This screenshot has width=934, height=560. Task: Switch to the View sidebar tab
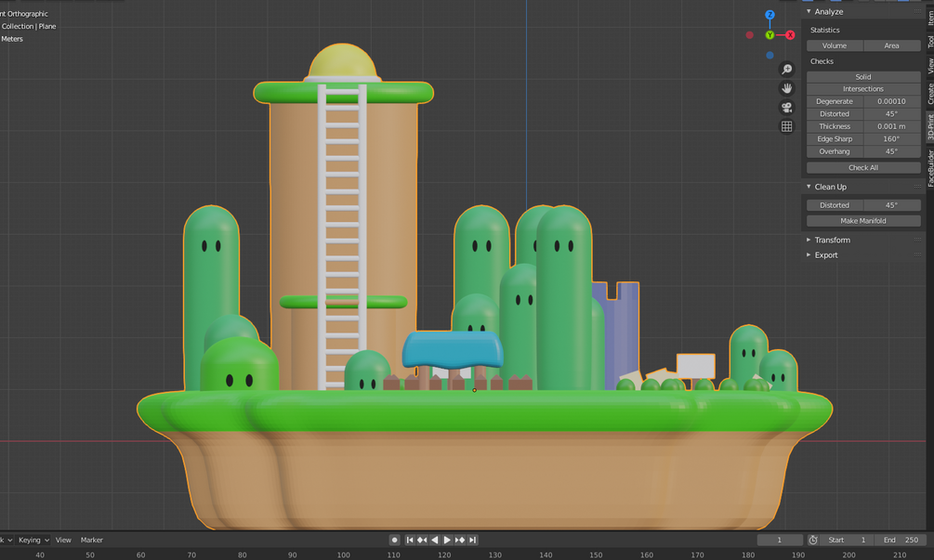point(930,65)
